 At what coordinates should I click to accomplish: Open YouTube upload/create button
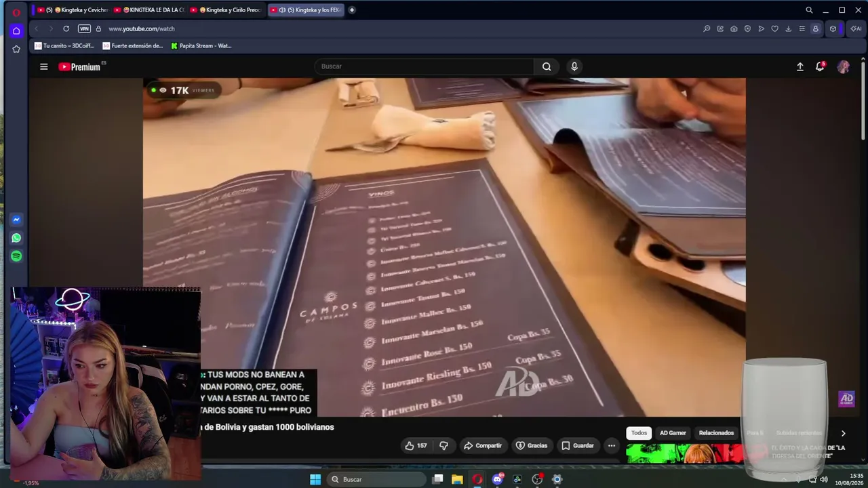[x=800, y=66]
